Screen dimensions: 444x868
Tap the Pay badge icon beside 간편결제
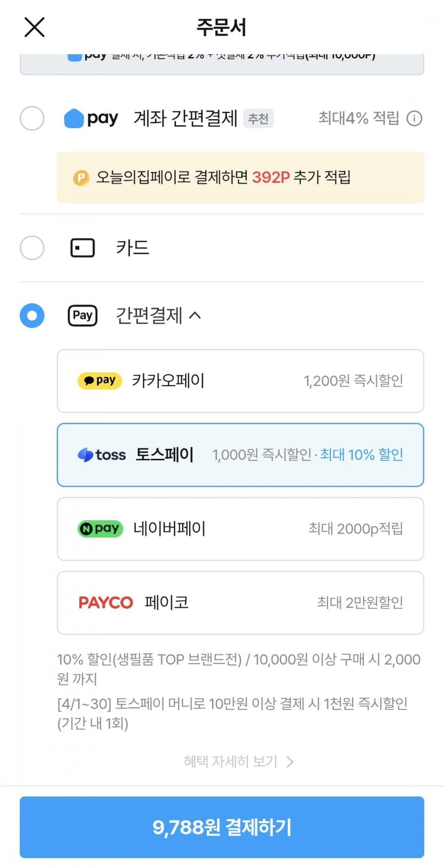(x=82, y=316)
